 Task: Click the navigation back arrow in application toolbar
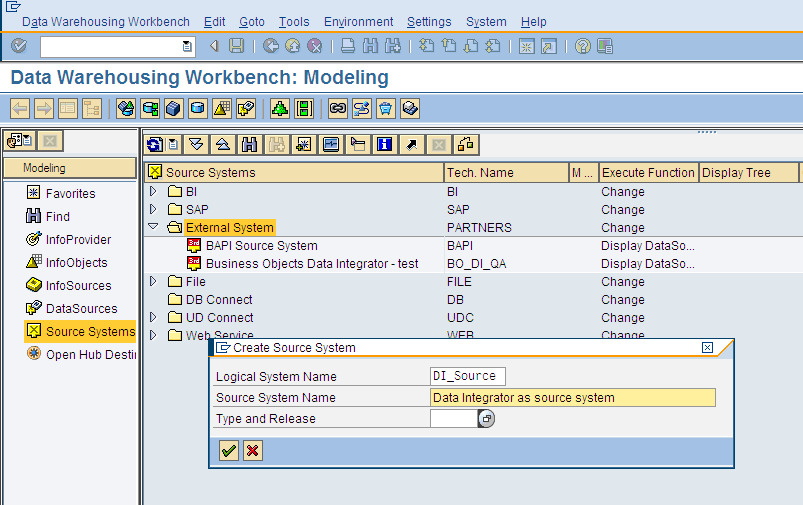[20, 109]
